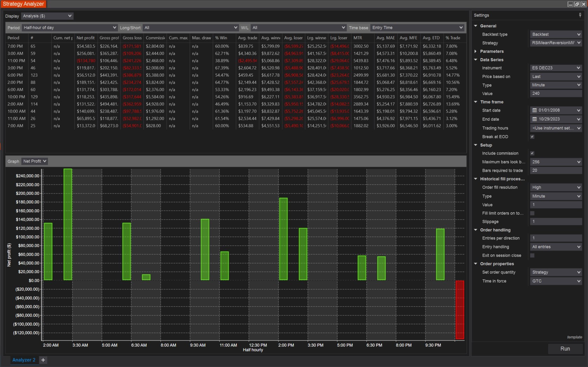Add a new analyzer tab with the plus icon

(x=43, y=360)
